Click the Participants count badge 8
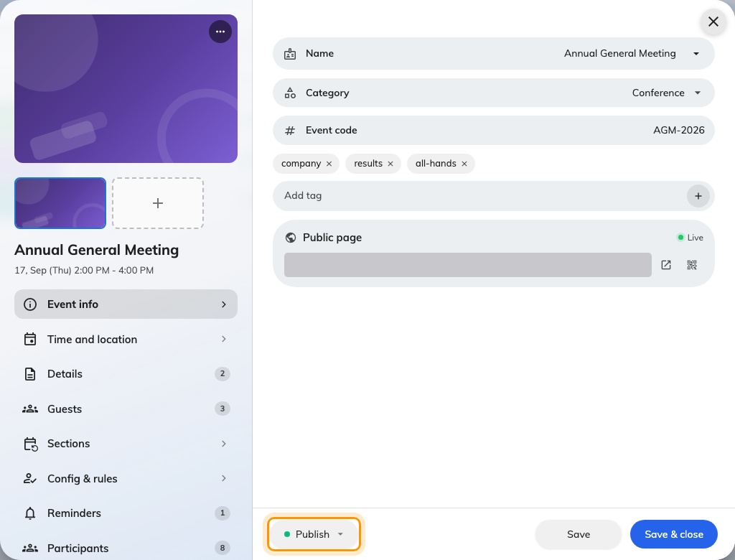 (x=223, y=548)
